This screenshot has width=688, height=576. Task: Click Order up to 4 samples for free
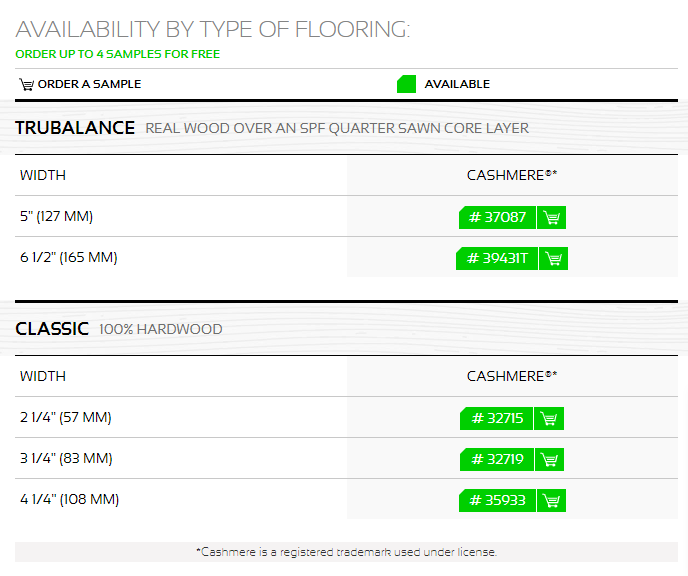click(118, 54)
